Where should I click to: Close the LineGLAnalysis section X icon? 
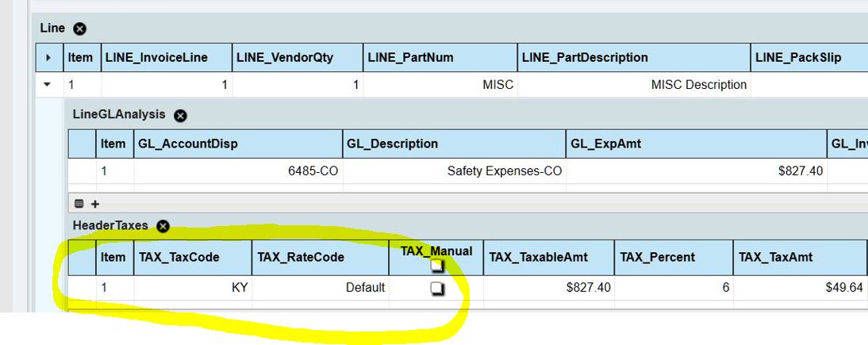180,116
